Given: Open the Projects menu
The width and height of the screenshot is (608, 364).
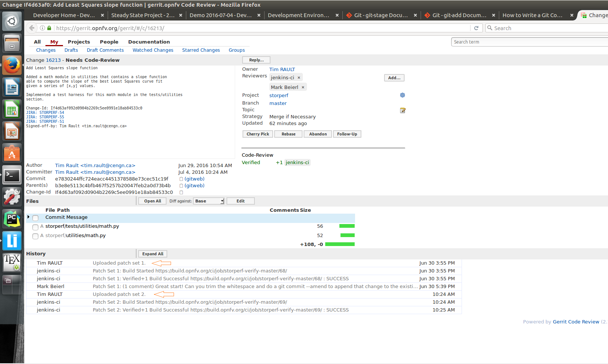Looking at the screenshot, I should [x=79, y=42].
